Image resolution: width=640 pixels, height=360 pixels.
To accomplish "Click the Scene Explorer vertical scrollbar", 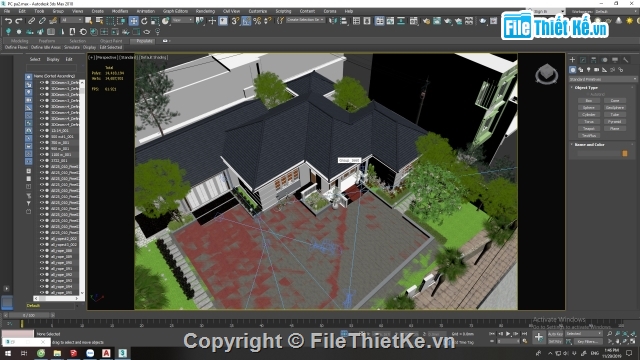I will click(82, 187).
